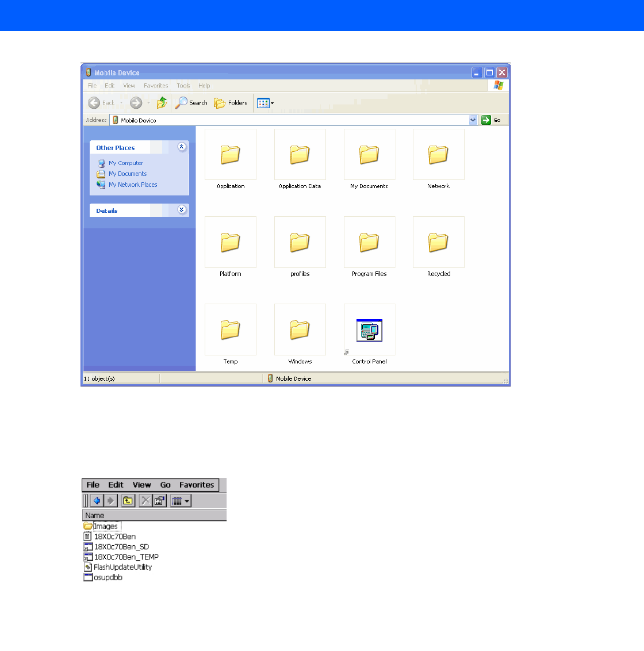The image size is (644, 651).
Task: Open Favorites menu in the device file browser
Action: click(x=197, y=485)
